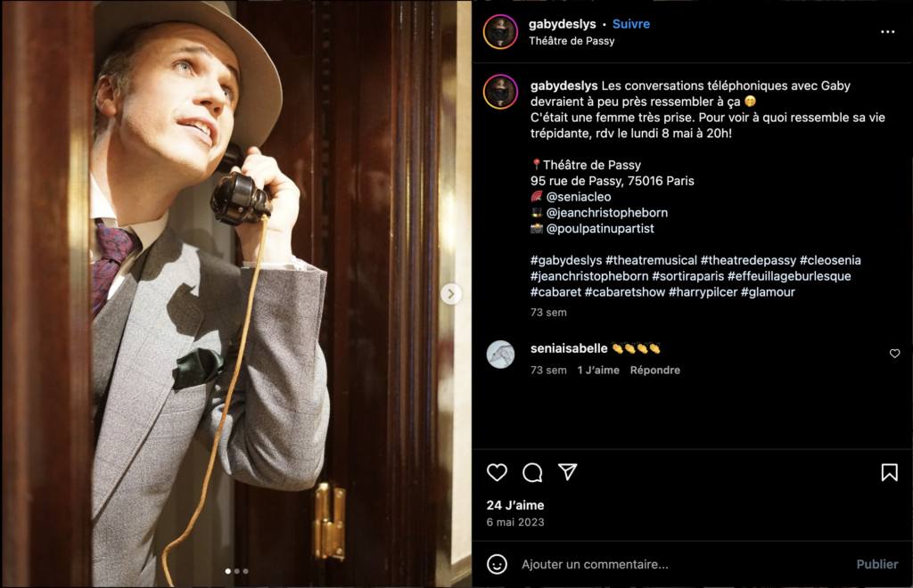Click gabydeslys avatar in post header

(500, 32)
